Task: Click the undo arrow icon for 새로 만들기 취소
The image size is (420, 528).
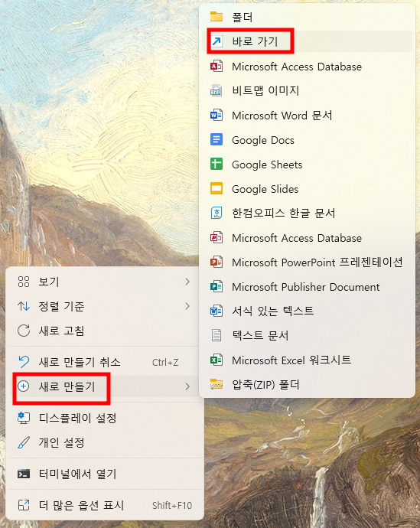Action: click(x=24, y=362)
